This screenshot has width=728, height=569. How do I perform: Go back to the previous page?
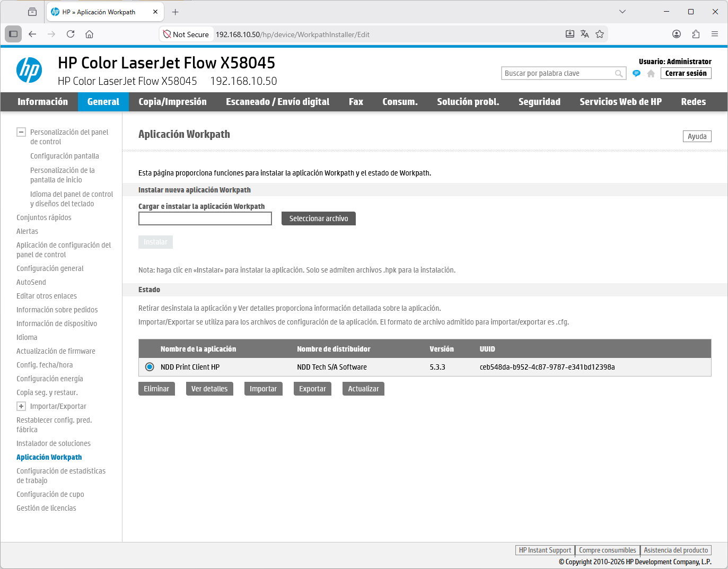32,34
